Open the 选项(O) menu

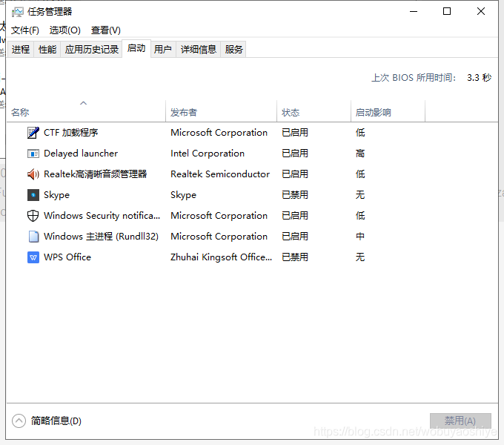(65, 30)
